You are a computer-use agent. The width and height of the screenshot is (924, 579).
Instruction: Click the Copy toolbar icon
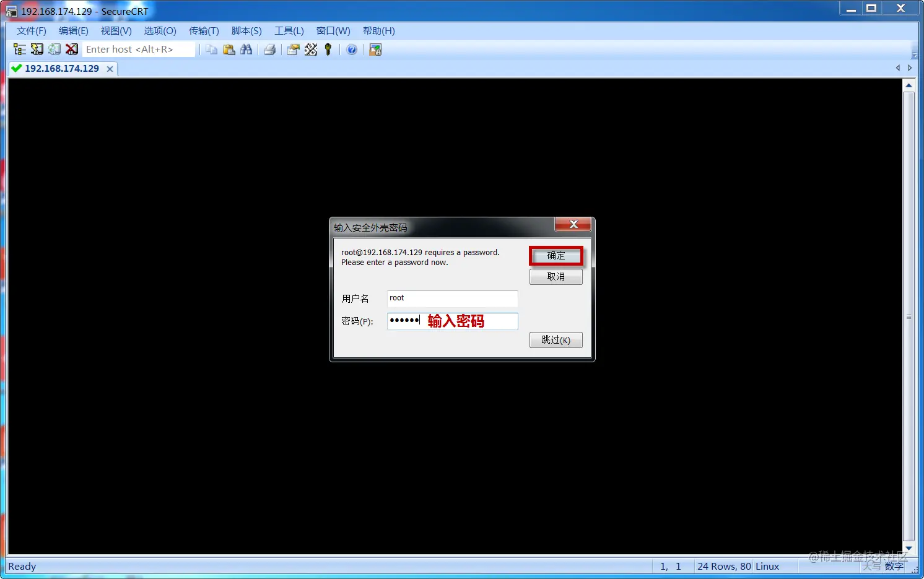(x=212, y=50)
